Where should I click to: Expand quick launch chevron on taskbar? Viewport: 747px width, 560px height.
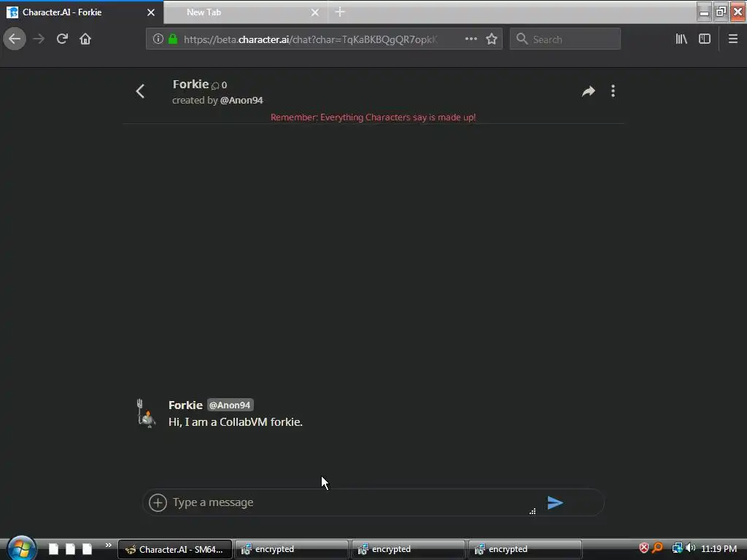tap(109, 545)
